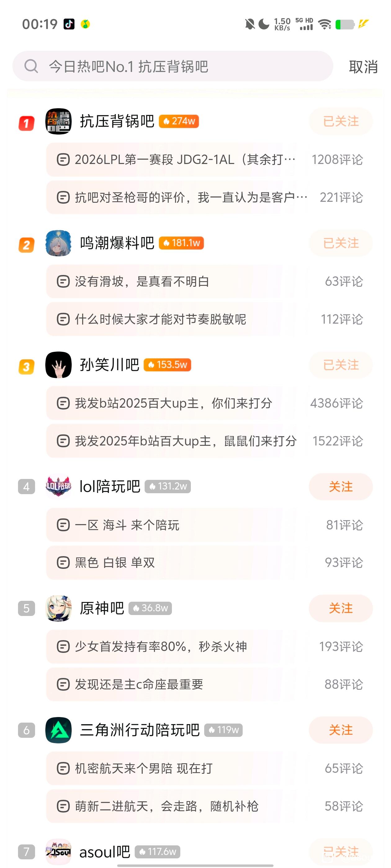Viewport: 391px width, 868px height.
Task: Tap TikTok icon in status bar
Action: 69,24
